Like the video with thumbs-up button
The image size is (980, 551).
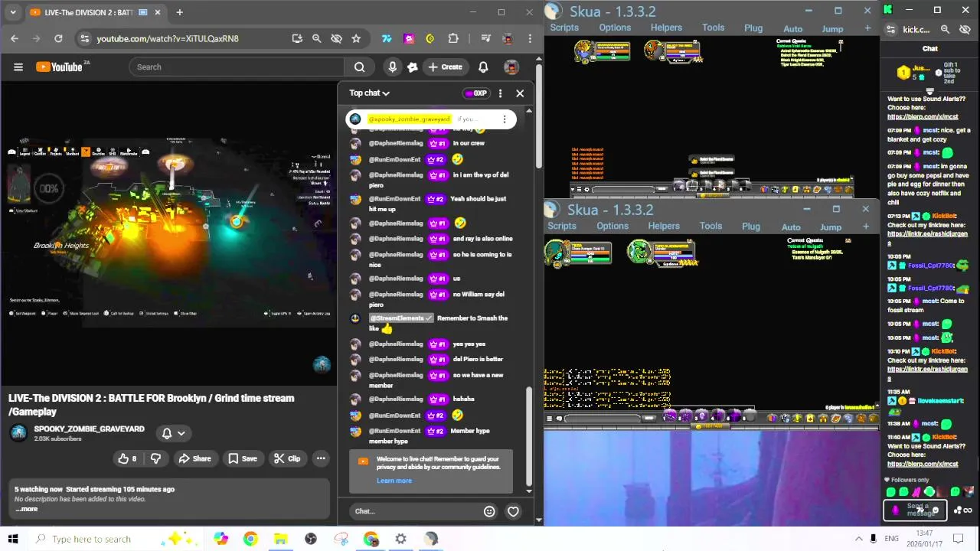click(x=127, y=458)
